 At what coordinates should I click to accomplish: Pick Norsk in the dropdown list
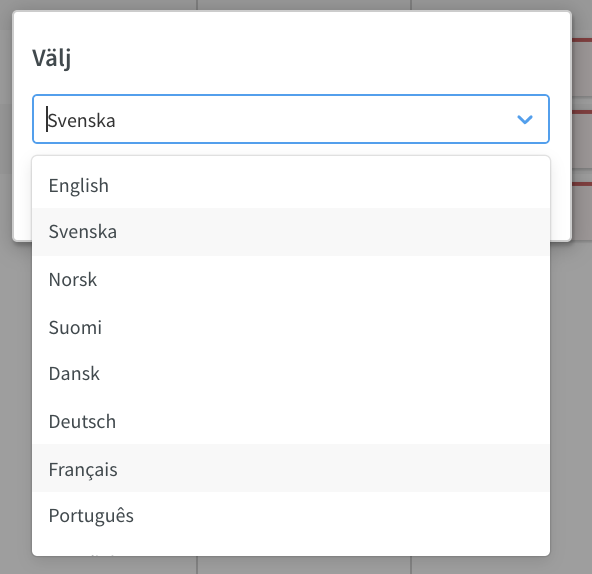291,279
